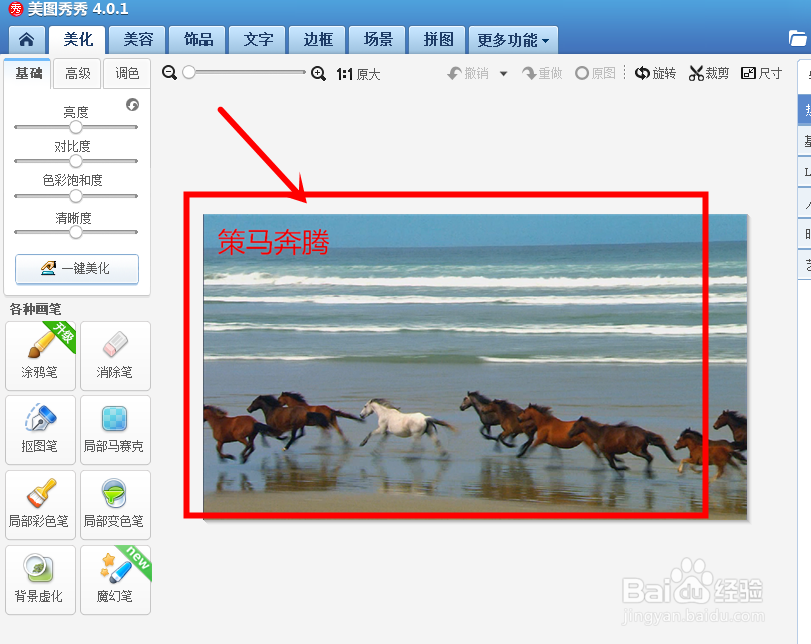This screenshot has width=811, height=644.
Task: Pick the 局部彩色笔 color brush
Action: [40, 504]
